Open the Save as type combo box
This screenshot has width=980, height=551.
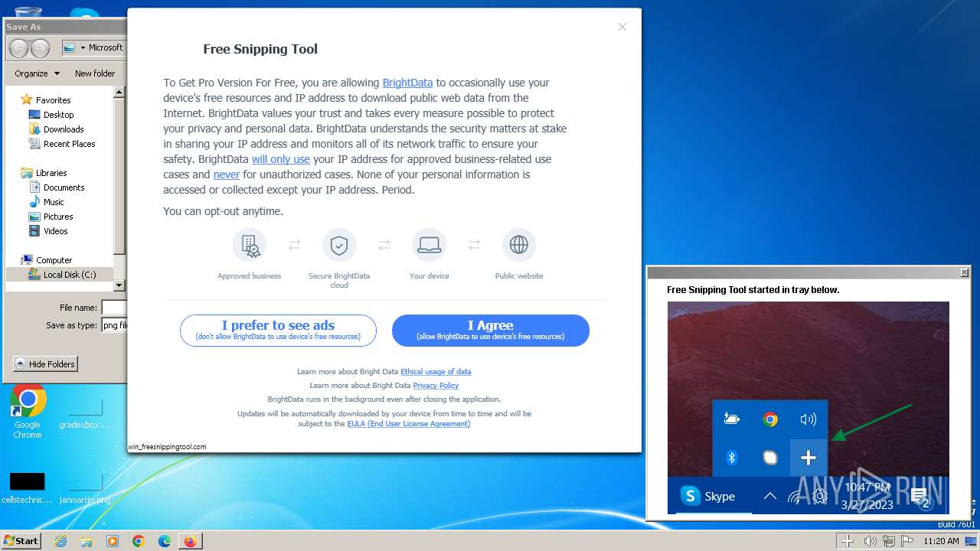pyautogui.click(x=113, y=325)
